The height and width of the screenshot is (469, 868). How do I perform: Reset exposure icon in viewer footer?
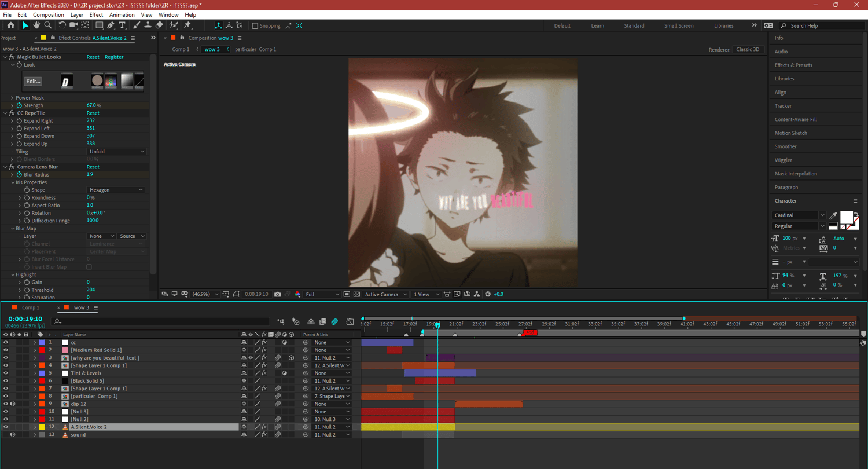(x=487, y=294)
